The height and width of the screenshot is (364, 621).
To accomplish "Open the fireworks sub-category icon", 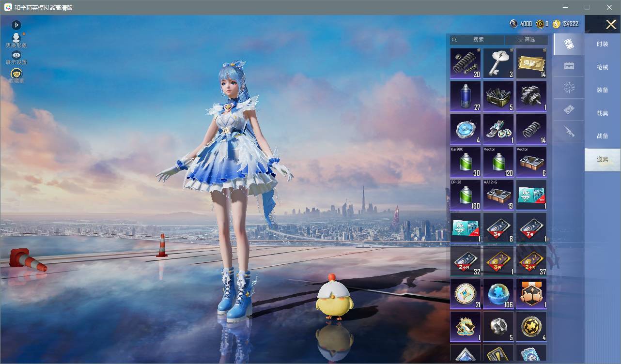I will [x=569, y=88].
